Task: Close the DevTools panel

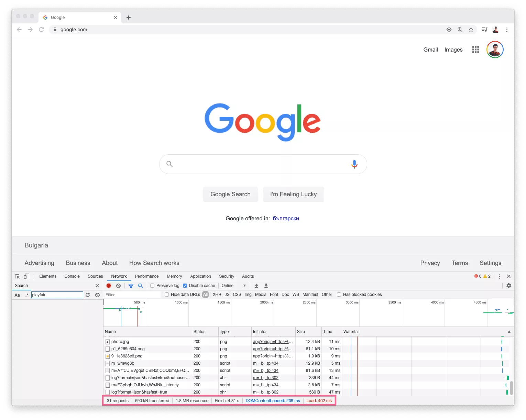Action: coord(509,276)
